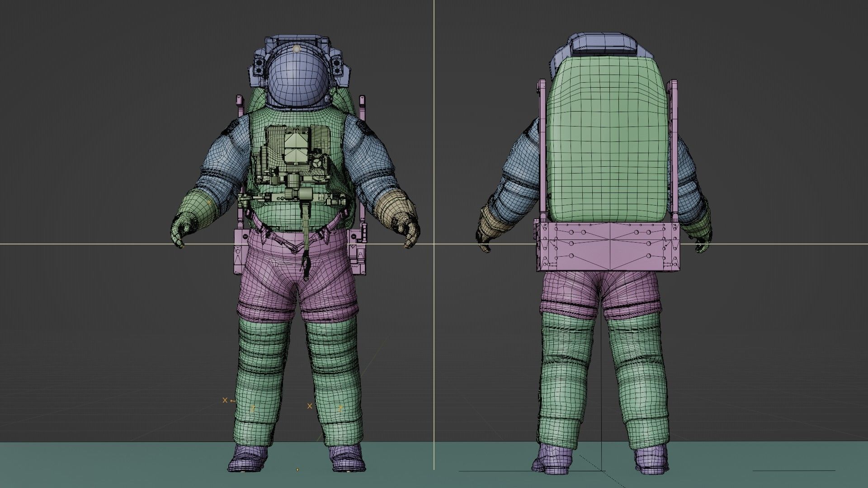The width and height of the screenshot is (868, 488).
Task: Click the small orange origin dot below the boots
Action: point(297,470)
